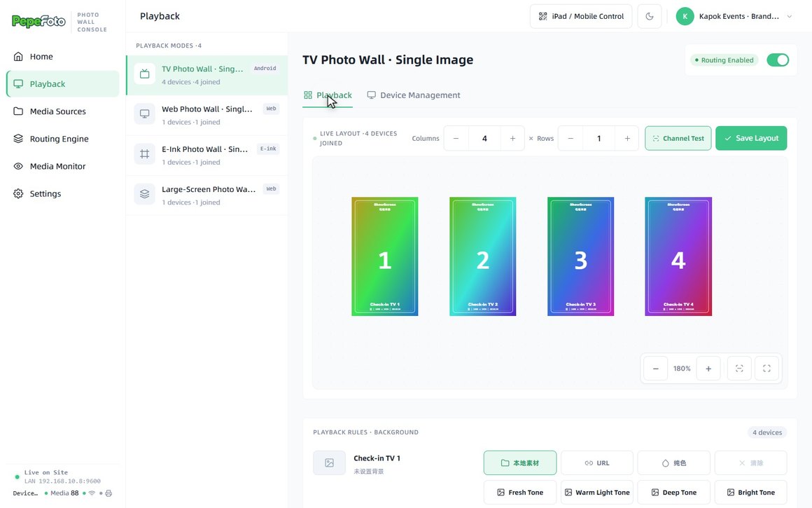Apply the Bright Tone background preset
This screenshot has width=812, height=508.
751,493
